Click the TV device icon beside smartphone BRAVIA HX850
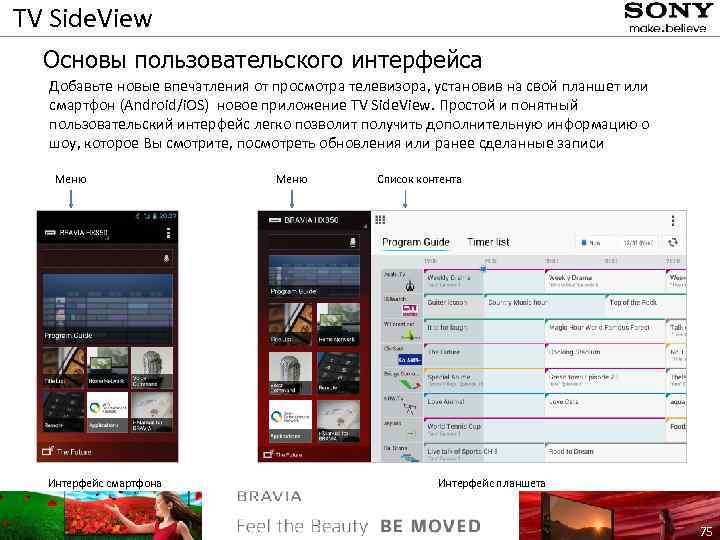The width and height of the screenshot is (720, 540). pos(50,233)
